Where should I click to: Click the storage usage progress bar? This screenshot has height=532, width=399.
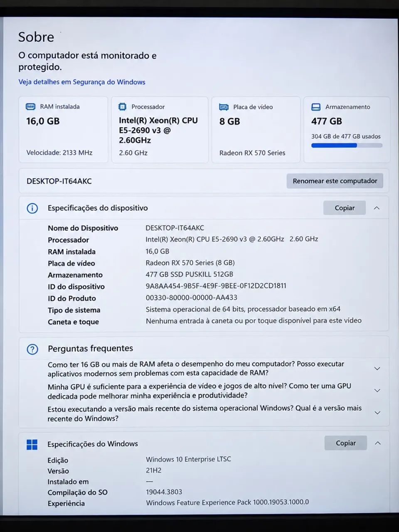347,145
